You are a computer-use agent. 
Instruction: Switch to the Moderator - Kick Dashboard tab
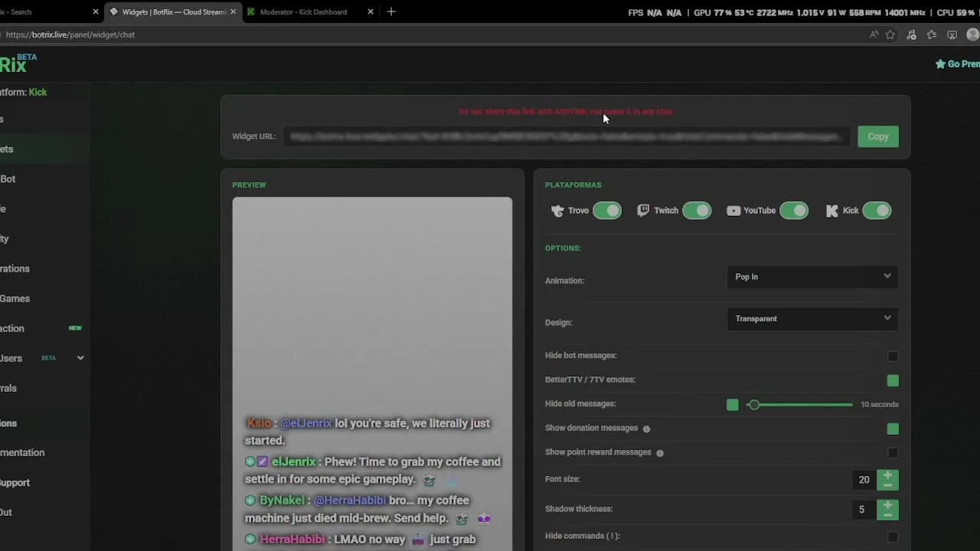click(x=303, y=12)
